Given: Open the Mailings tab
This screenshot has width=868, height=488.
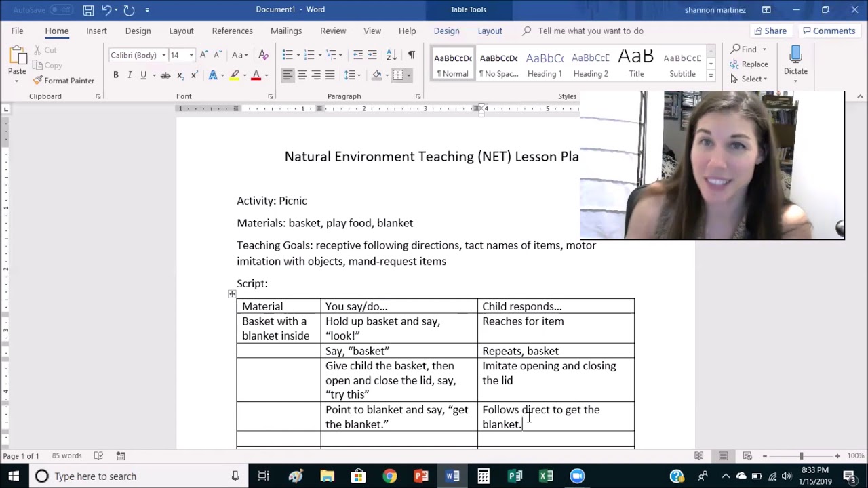Looking at the screenshot, I should point(286,30).
